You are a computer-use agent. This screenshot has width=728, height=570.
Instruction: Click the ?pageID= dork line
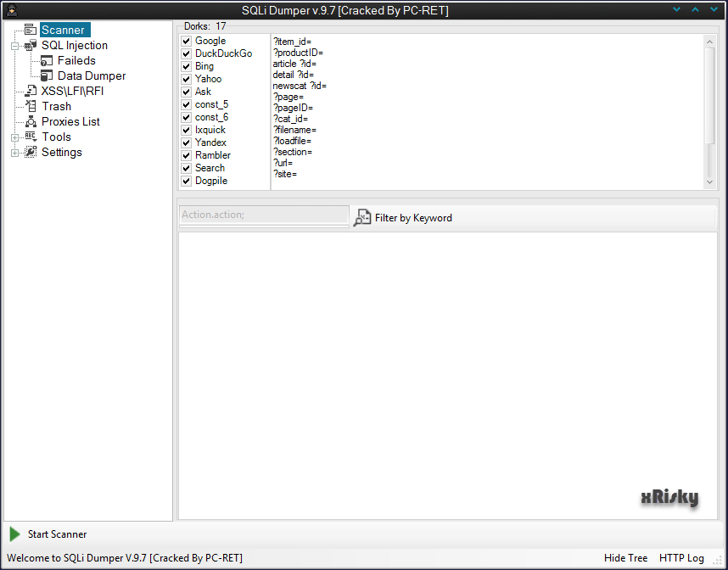[294, 109]
